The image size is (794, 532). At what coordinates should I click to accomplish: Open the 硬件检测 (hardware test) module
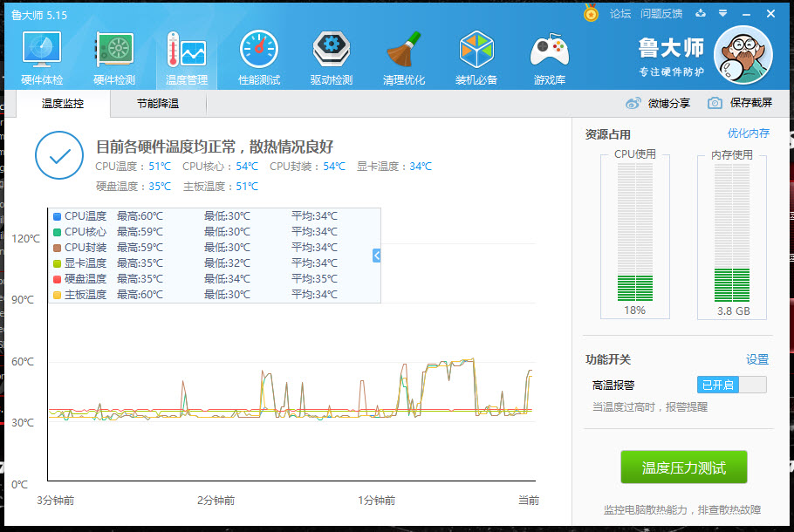click(114, 55)
